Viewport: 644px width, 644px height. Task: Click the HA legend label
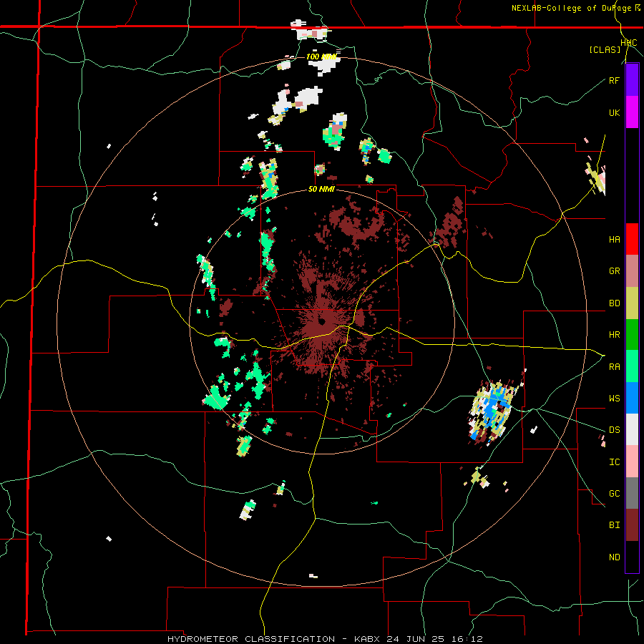pyautogui.click(x=614, y=240)
